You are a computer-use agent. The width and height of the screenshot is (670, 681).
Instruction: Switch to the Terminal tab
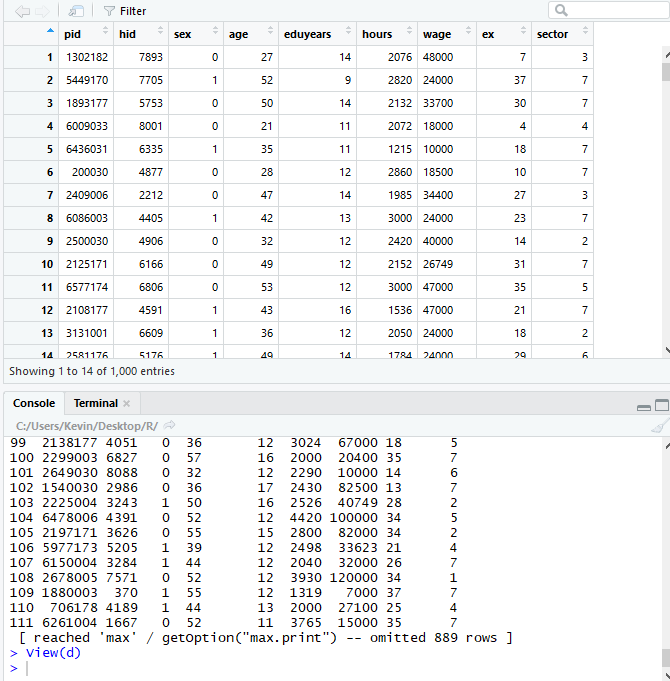(95, 403)
